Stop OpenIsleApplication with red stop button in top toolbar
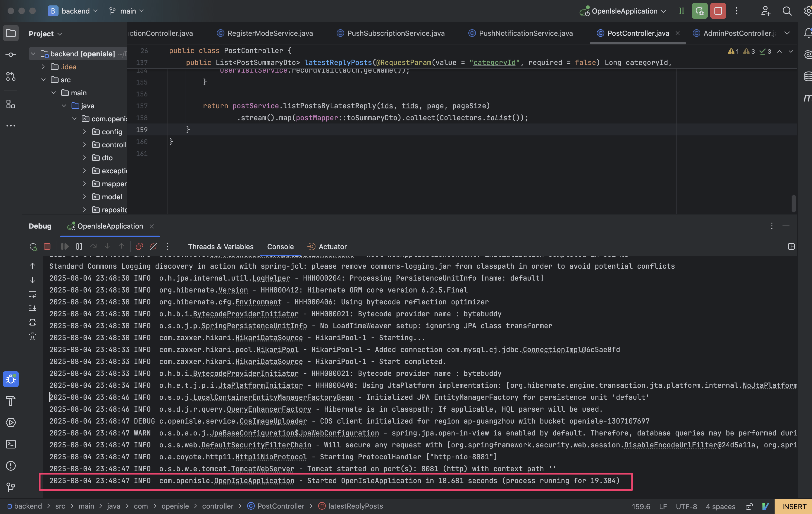Viewport: 812px width, 514px height. 718,11
